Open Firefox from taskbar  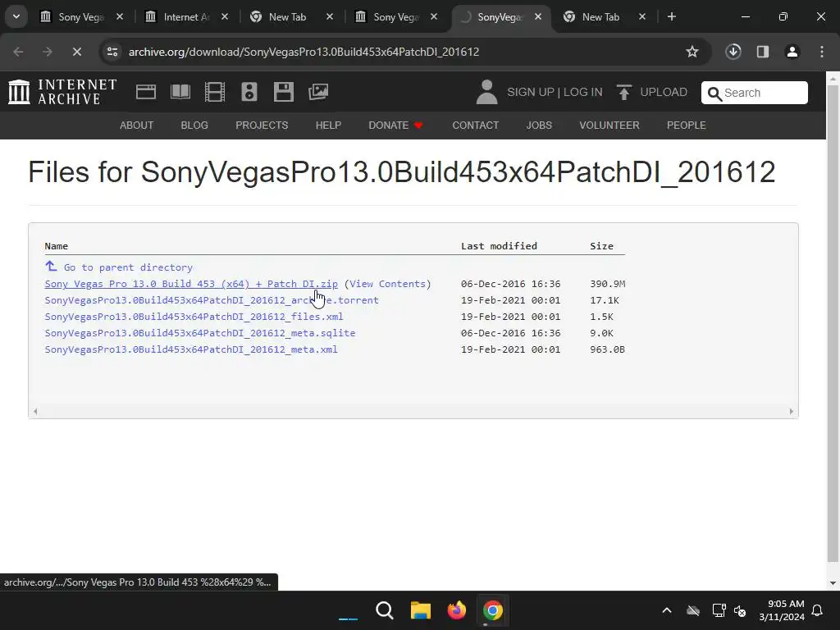[456, 610]
